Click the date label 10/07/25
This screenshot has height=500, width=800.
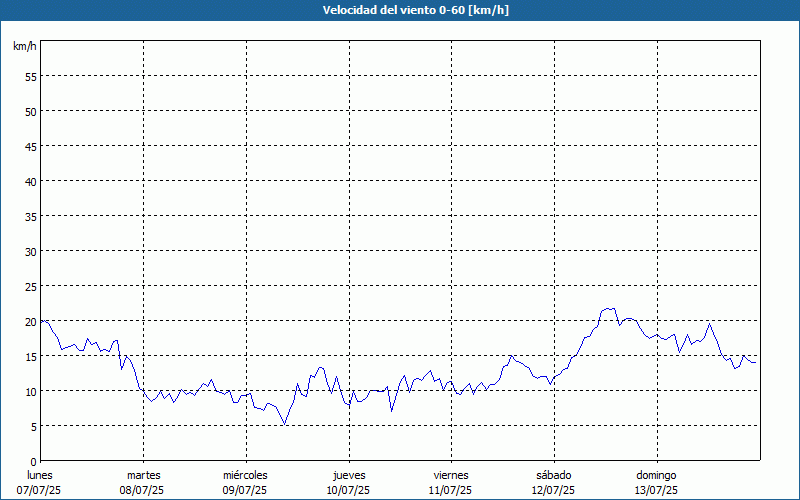point(348,490)
